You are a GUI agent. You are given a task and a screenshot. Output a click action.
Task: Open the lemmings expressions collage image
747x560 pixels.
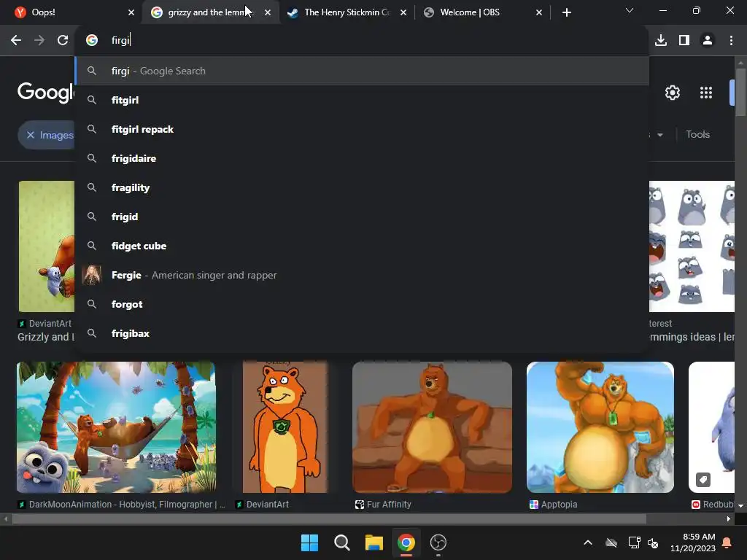692,246
